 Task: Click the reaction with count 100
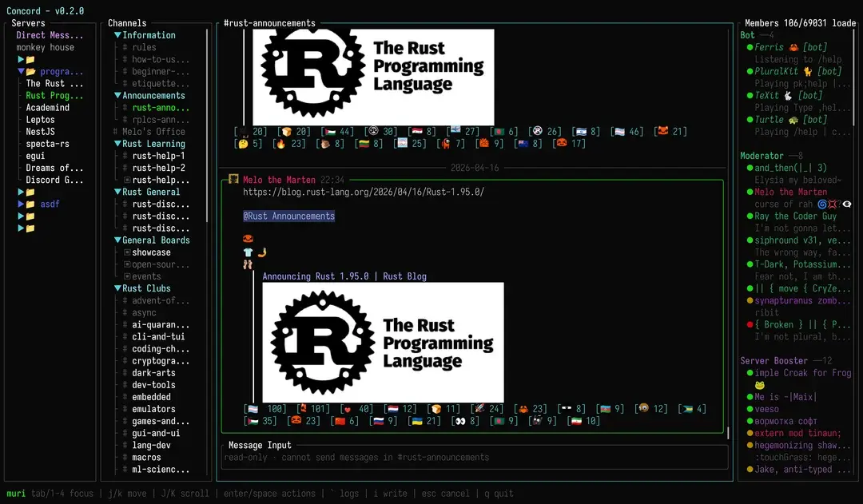coord(265,409)
